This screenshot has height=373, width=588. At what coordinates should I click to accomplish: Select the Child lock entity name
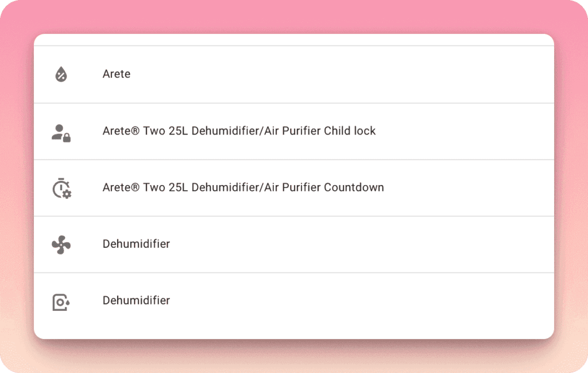coord(239,131)
